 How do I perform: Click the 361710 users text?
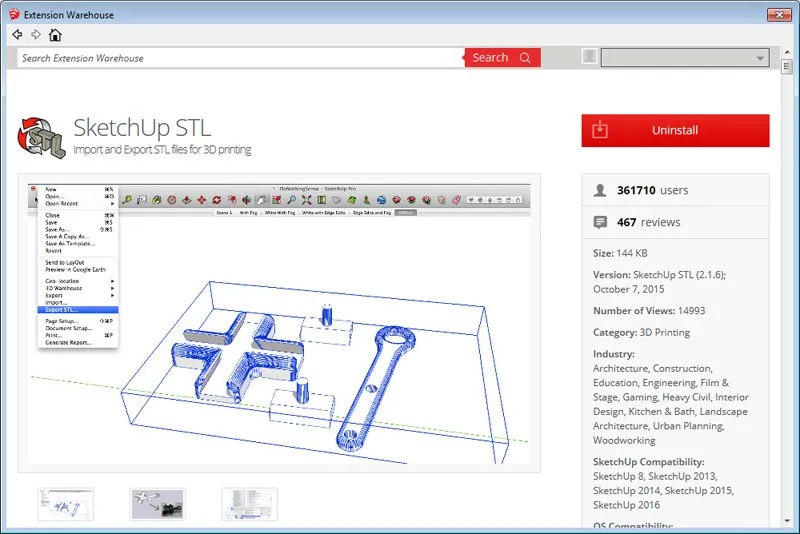[x=653, y=190]
